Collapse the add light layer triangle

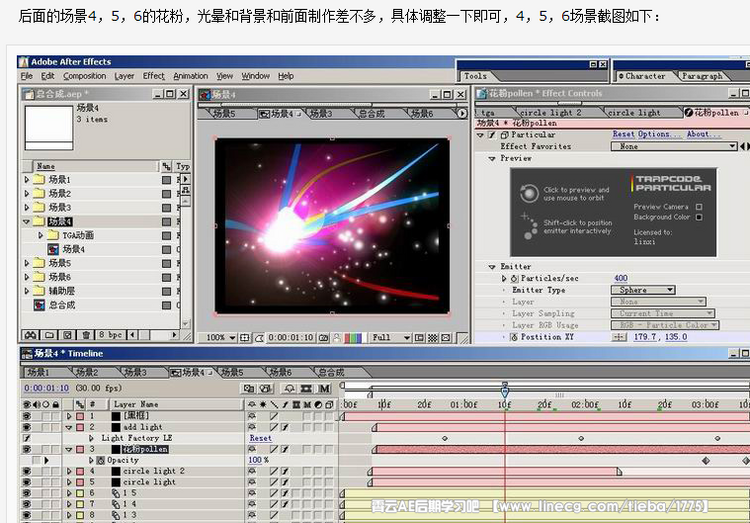coord(69,427)
